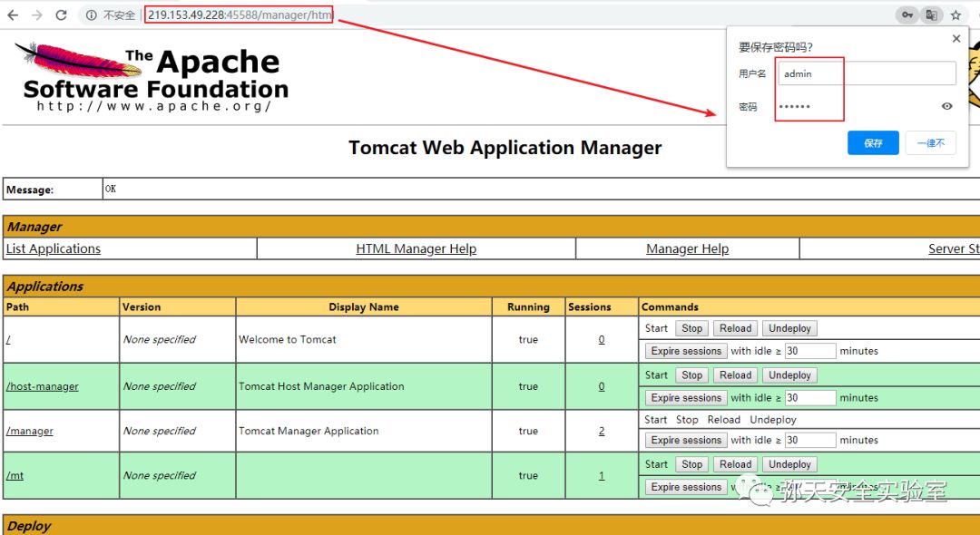The height and width of the screenshot is (535, 980).
Task: Click the key password icon in address bar
Action: (906, 15)
